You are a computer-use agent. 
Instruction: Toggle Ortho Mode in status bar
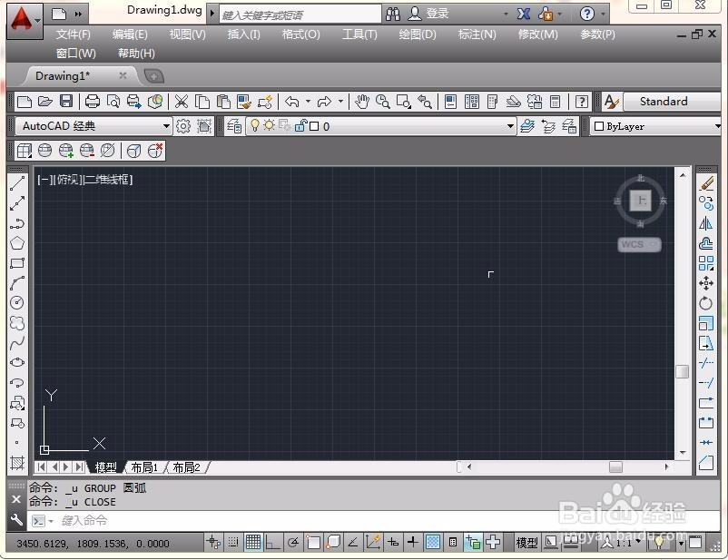(x=273, y=542)
